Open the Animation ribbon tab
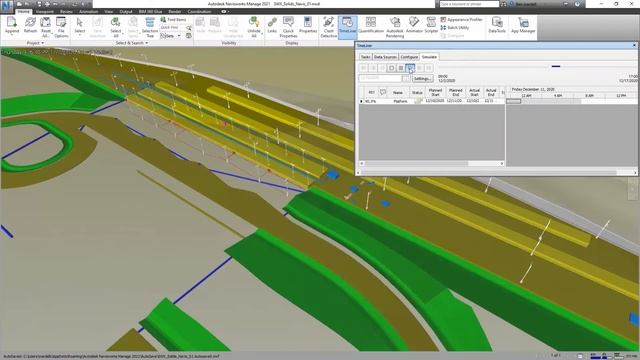 89,11
